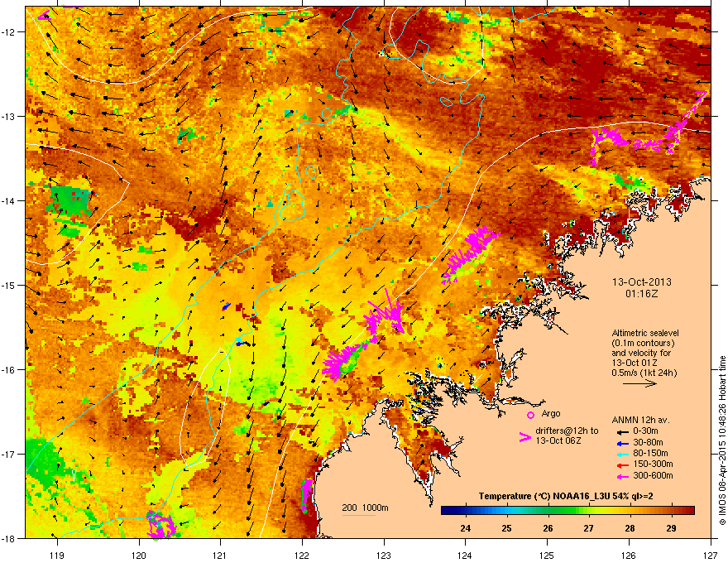
Task: Click the Argo circle legend marker
Action: click(530, 415)
